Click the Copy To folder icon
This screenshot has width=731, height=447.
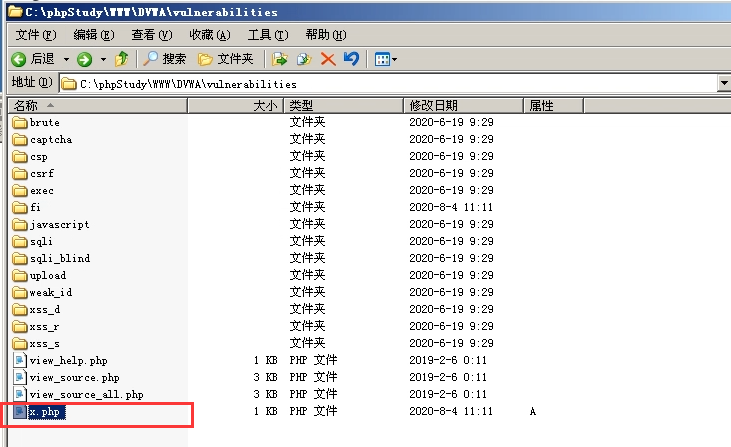[x=304, y=59]
